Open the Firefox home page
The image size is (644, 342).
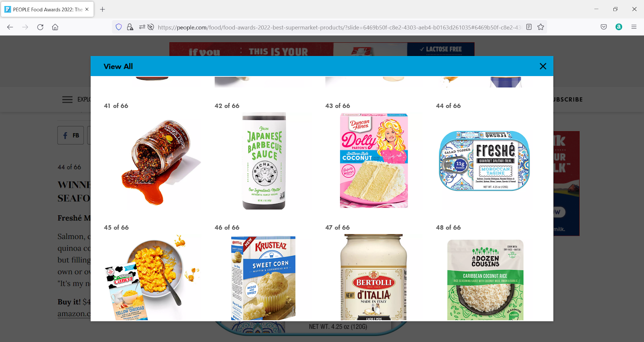(x=55, y=27)
